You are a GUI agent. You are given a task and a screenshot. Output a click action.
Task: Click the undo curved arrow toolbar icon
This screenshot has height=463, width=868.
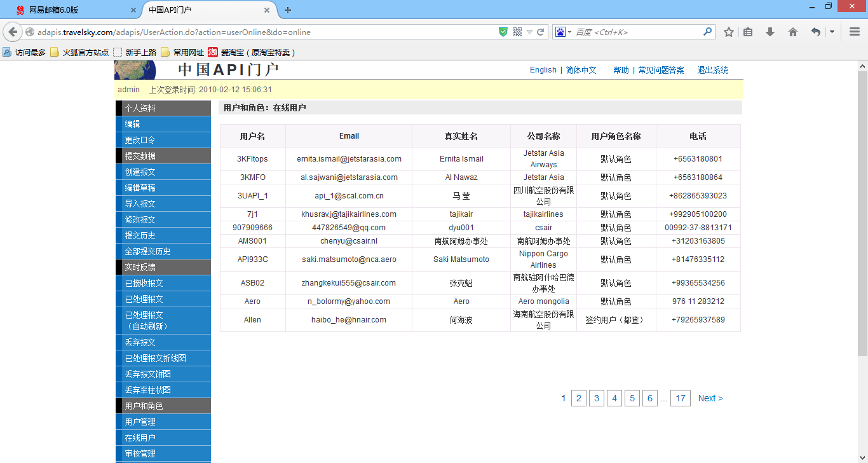point(816,32)
